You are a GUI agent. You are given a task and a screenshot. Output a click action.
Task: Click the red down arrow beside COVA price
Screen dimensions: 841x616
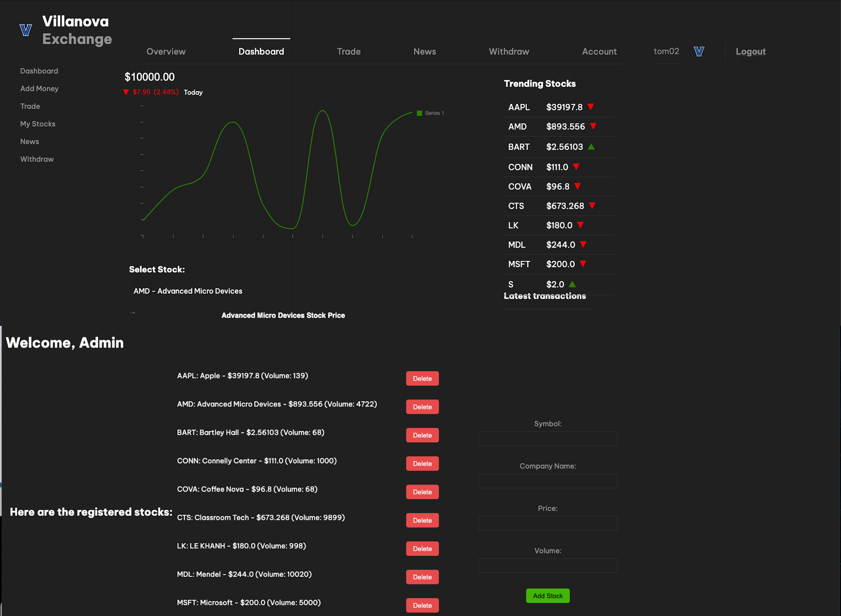coord(577,186)
